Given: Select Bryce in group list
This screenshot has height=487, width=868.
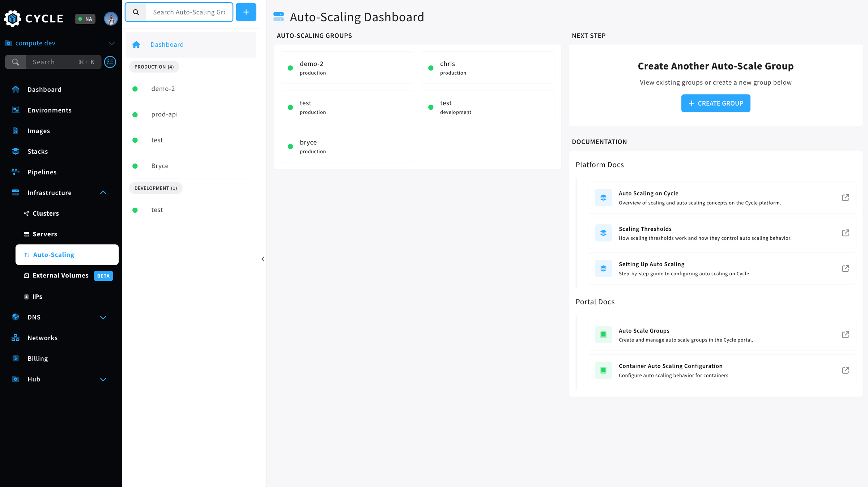Looking at the screenshot, I should tap(191, 166).
